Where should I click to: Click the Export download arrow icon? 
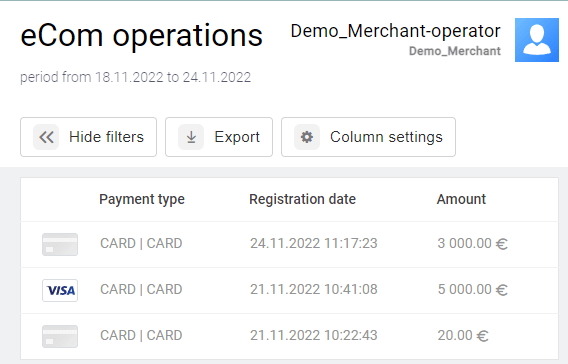coord(191,137)
